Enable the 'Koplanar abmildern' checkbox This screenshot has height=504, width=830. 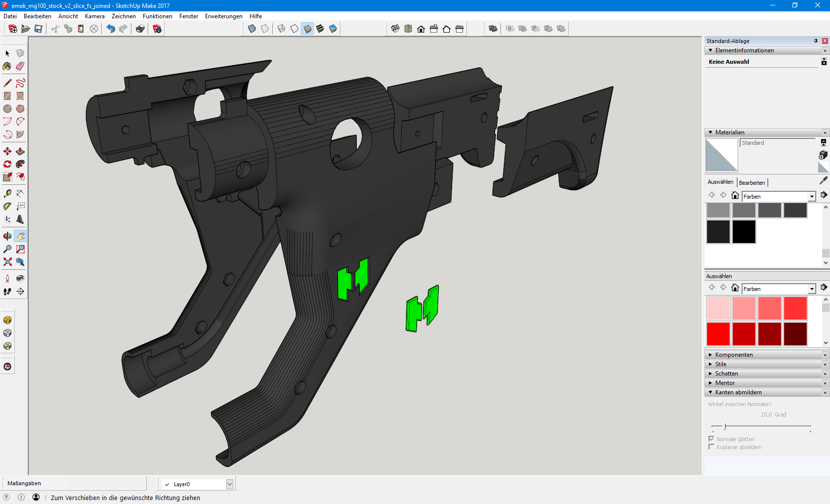click(x=711, y=447)
